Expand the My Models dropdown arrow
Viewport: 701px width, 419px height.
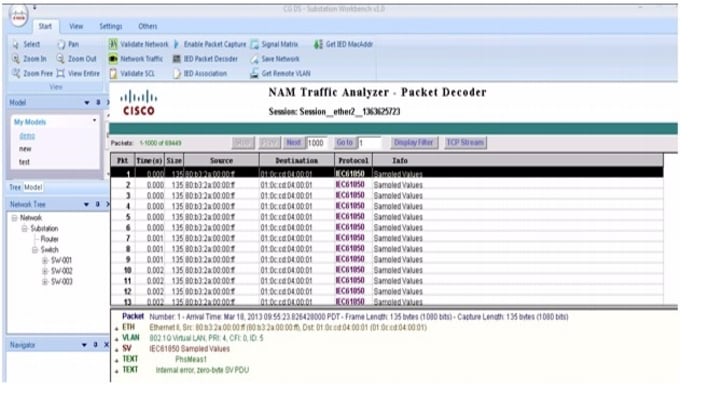click(x=94, y=121)
